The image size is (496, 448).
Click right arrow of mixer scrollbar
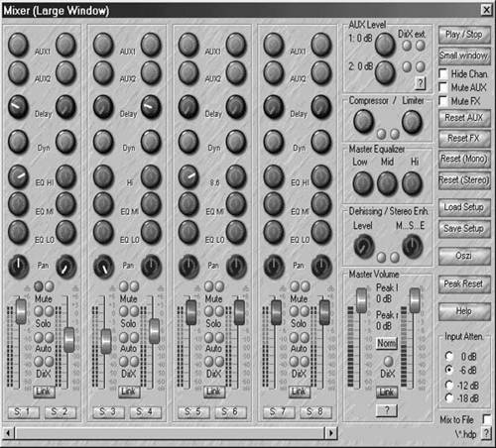[330, 432]
